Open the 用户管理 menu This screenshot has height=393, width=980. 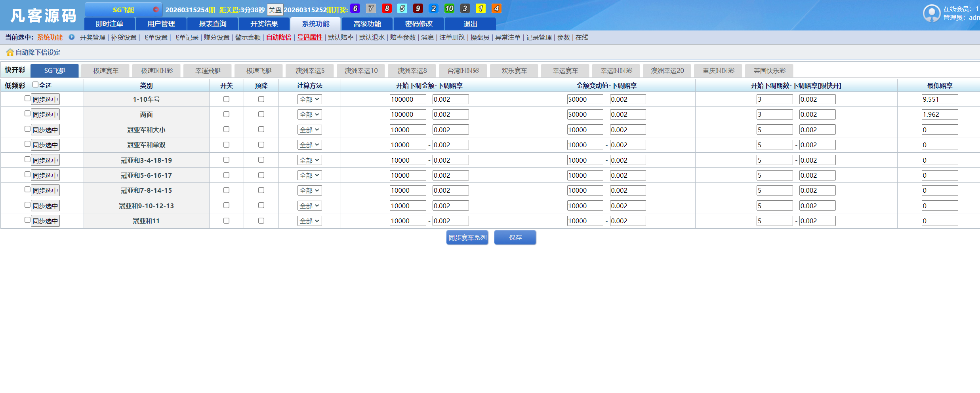click(161, 24)
